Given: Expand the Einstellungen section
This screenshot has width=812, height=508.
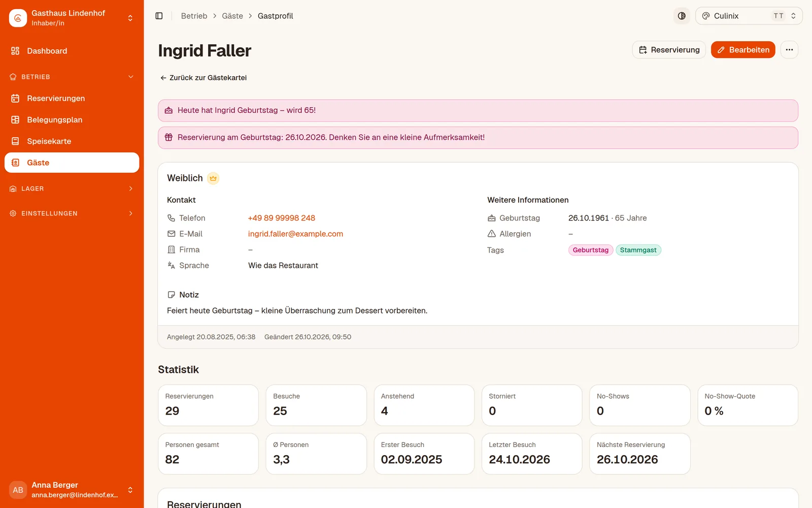Looking at the screenshot, I should coord(72,213).
